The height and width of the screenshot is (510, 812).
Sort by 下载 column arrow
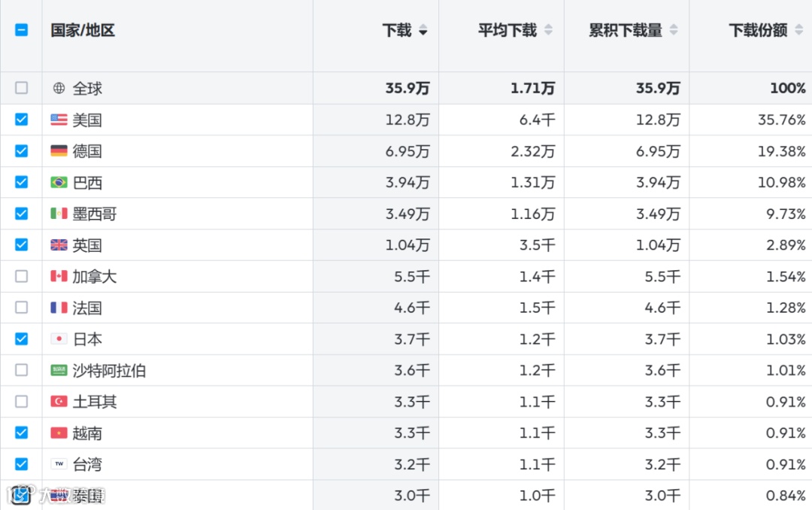[423, 31]
